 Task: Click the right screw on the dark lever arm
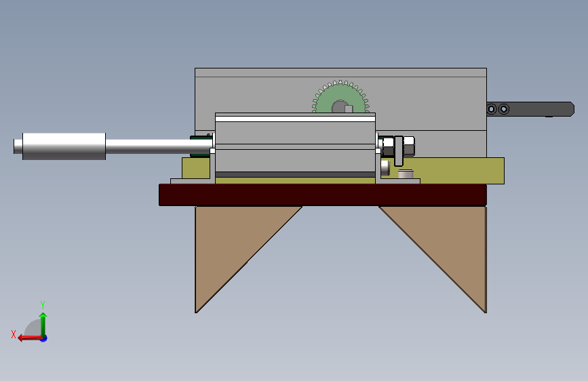[504, 109]
